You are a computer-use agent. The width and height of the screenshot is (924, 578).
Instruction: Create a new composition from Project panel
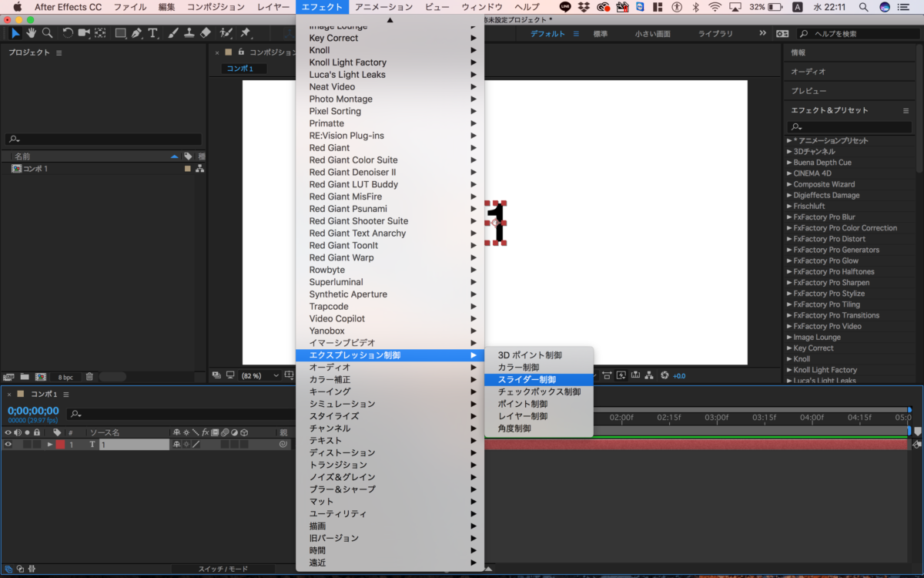pos(41,377)
